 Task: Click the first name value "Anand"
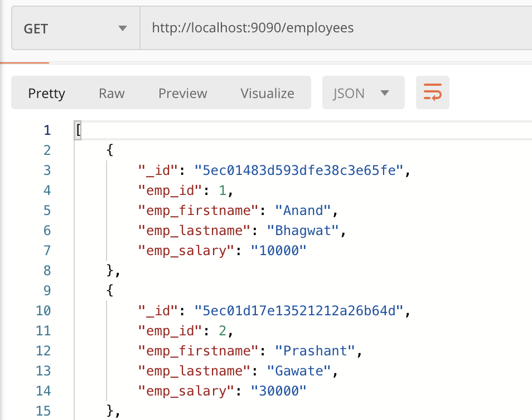303,211
